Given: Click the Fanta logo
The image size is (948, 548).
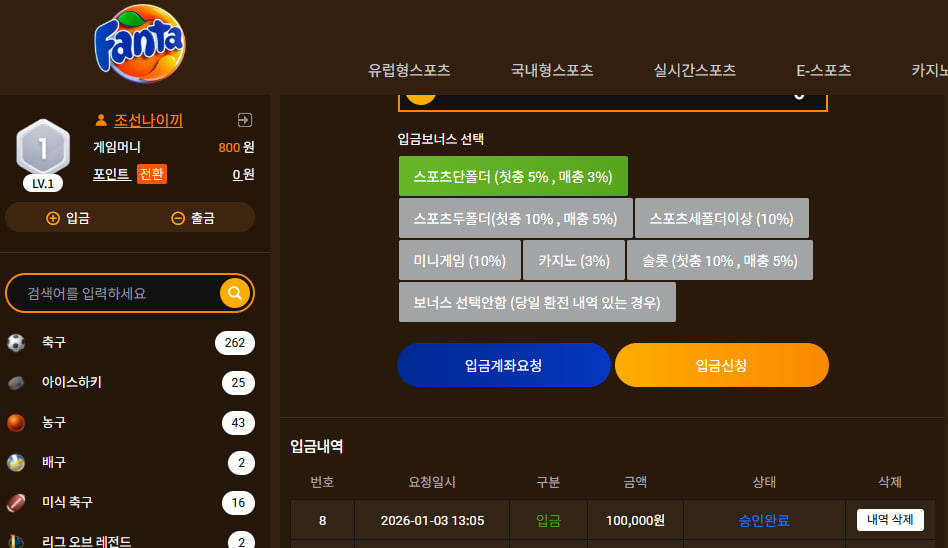Looking at the screenshot, I should (140, 44).
